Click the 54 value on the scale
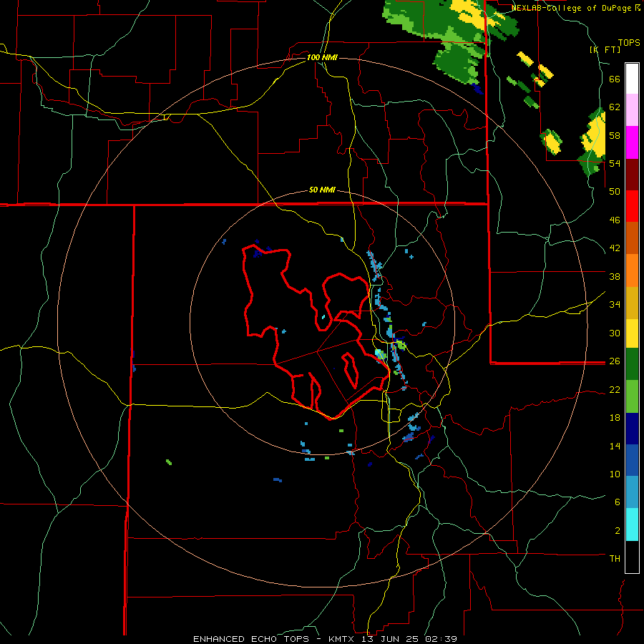Viewport: 644px width, 644px height. [x=615, y=163]
